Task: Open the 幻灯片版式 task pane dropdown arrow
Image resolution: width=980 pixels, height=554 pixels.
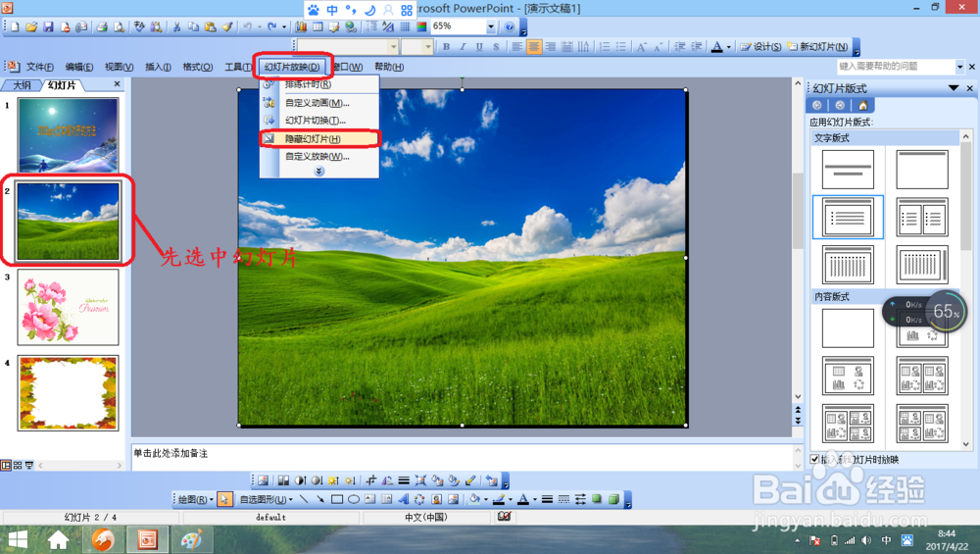Action: [x=954, y=88]
